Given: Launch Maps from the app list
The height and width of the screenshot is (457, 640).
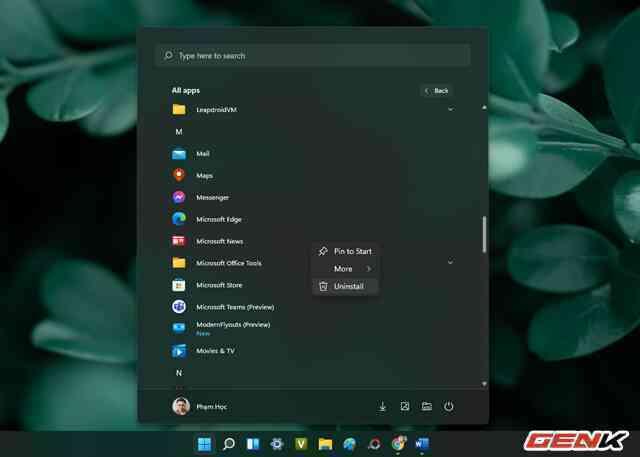Looking at the screenshot, I should coord(179,175).
